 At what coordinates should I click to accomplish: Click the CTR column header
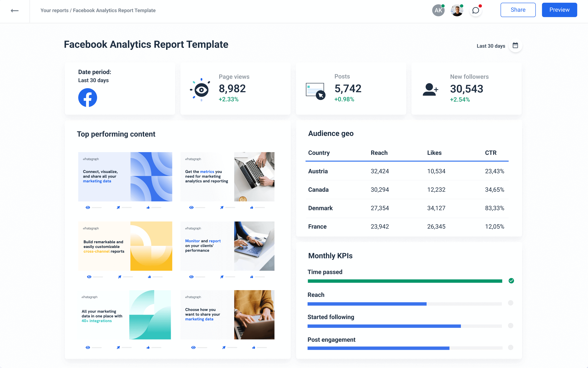point(491,153)
